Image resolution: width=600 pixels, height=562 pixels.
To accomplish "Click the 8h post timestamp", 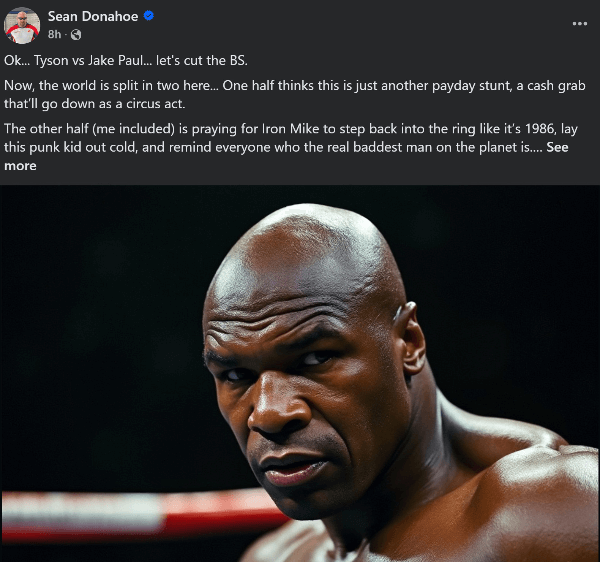I will click(x=55, y=35).
